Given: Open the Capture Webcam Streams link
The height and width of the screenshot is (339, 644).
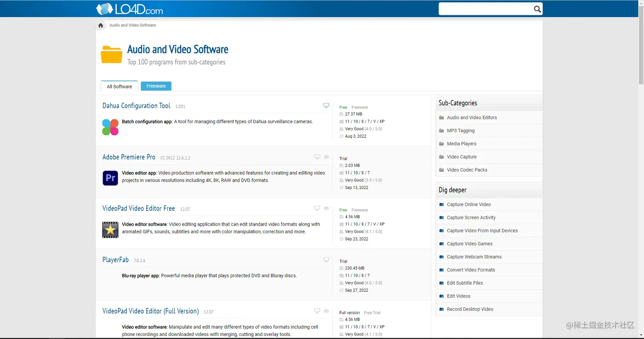Looking at the screenshot, I should [x=474, y=257].
